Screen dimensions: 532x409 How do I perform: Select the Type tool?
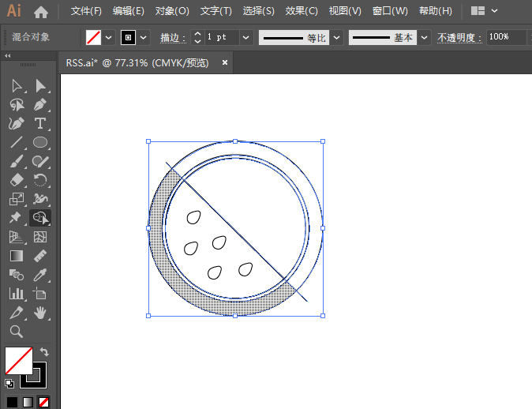[x=40, y=123]
